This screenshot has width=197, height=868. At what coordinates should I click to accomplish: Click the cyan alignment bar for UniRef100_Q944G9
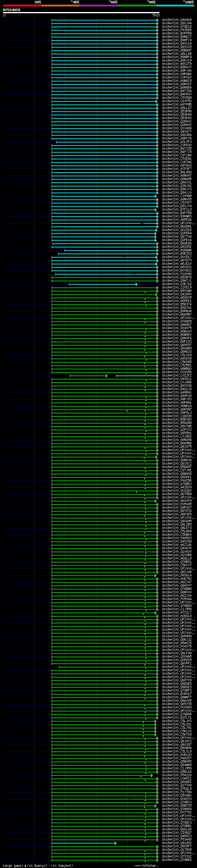[105, 20]
